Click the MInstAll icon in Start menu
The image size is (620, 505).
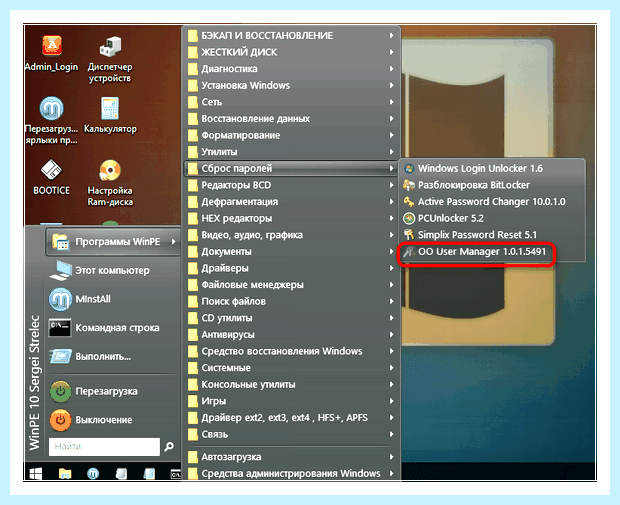pyautogui.click(x=60, y=299)
